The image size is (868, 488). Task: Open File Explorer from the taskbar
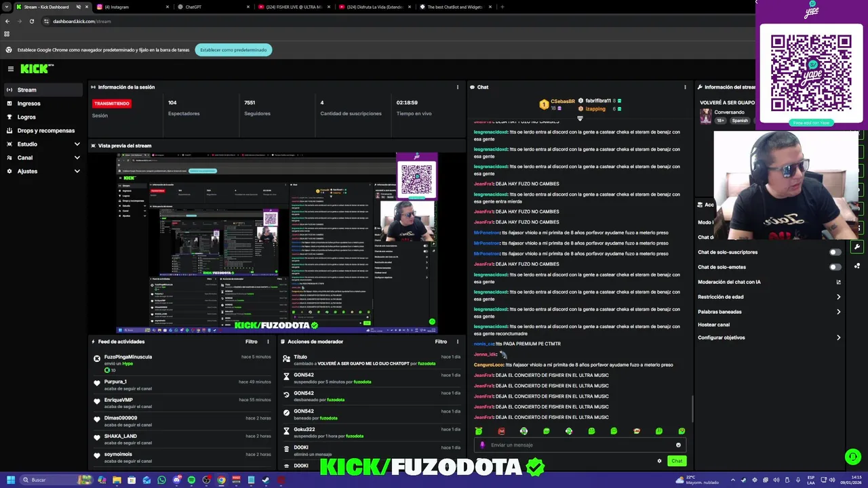coord(117,480)
